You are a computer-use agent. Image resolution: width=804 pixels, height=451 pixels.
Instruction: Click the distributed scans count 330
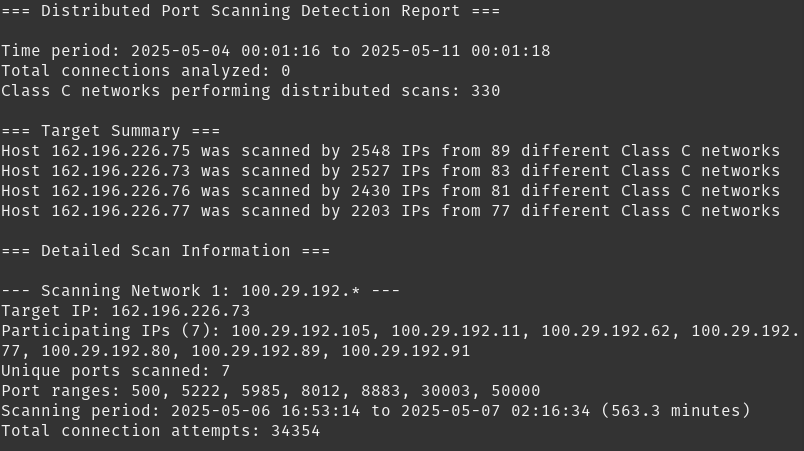click(486, 91)
